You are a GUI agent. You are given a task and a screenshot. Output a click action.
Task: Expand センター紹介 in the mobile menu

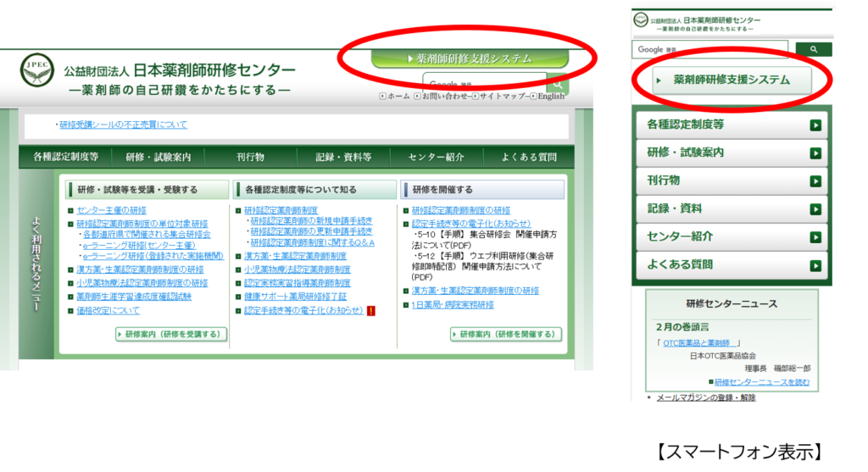(731, 237)
